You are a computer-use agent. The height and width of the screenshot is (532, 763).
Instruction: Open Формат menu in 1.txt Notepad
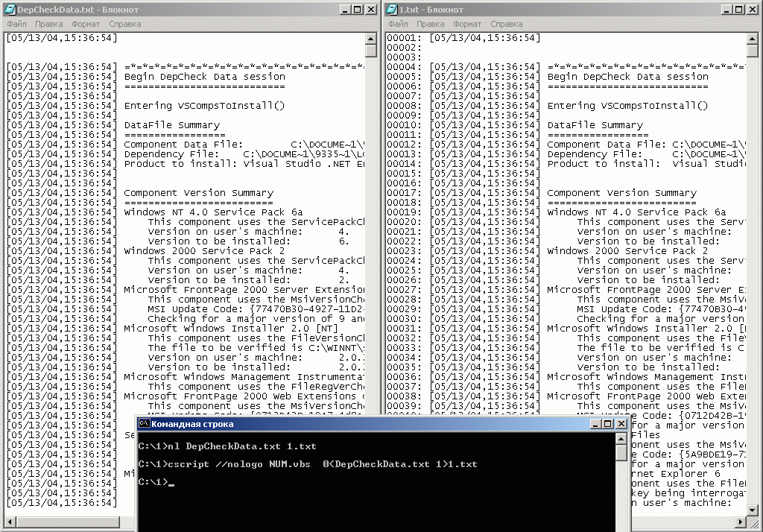coord(467,24)
